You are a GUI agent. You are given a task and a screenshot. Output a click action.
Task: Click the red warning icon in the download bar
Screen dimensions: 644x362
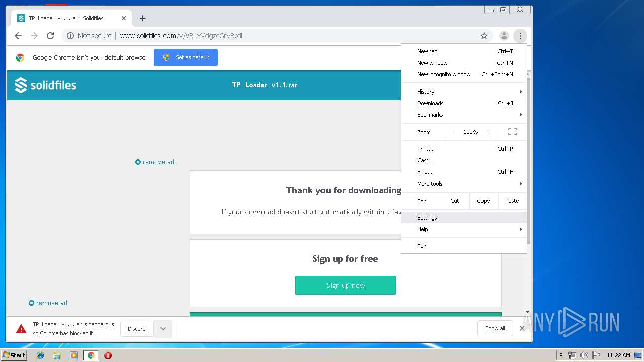coord(21,329)
